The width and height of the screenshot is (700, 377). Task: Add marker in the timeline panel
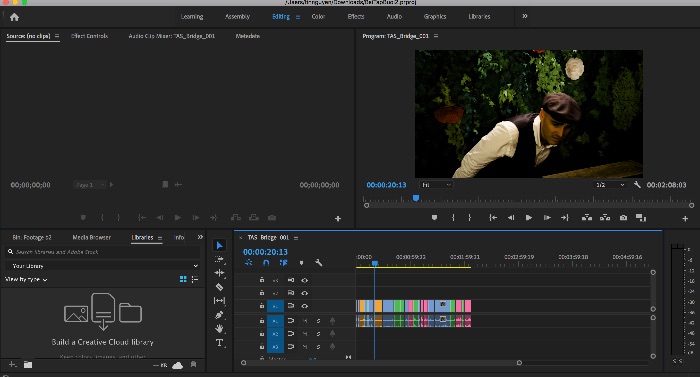pos(301,263)
